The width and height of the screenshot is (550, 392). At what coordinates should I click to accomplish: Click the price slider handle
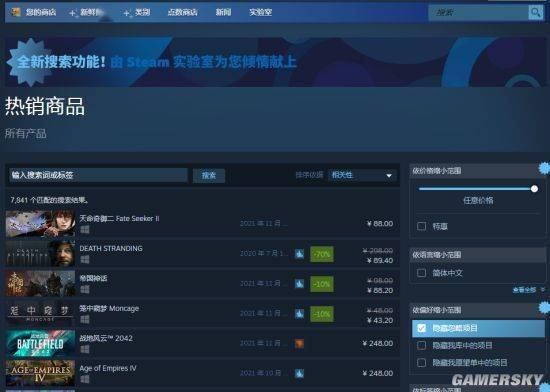pos(534,189)
